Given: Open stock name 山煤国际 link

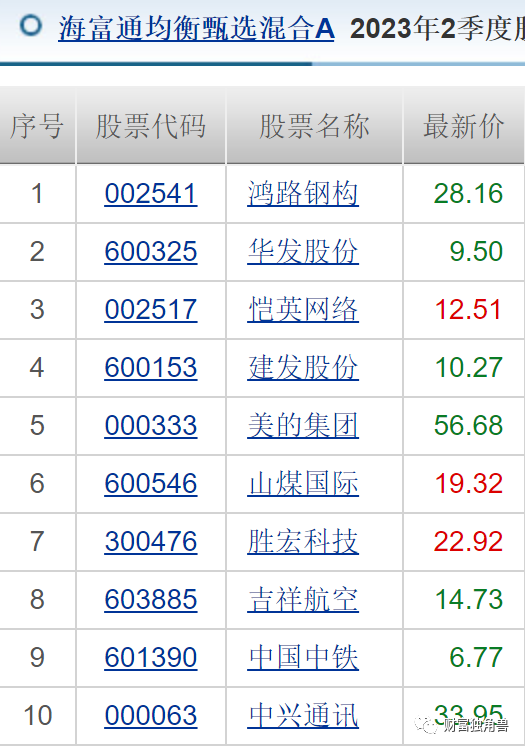Looking at the screenshot, I should 303,483.
